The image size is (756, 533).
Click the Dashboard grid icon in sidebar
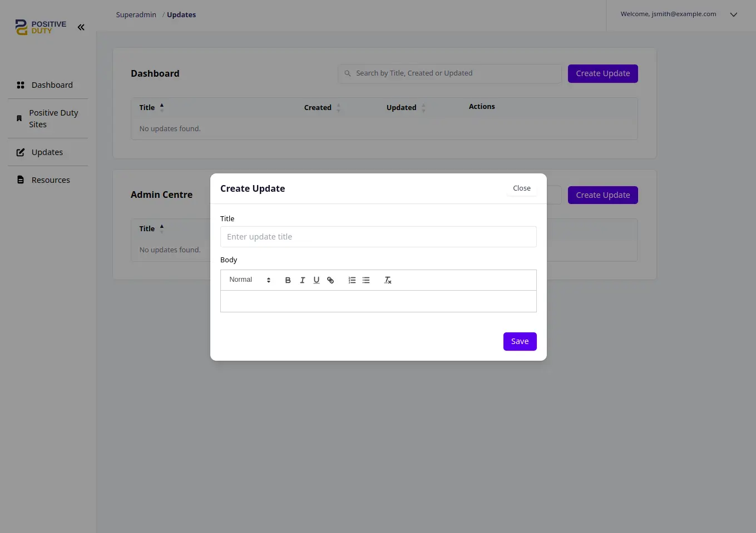coord(21,85)
